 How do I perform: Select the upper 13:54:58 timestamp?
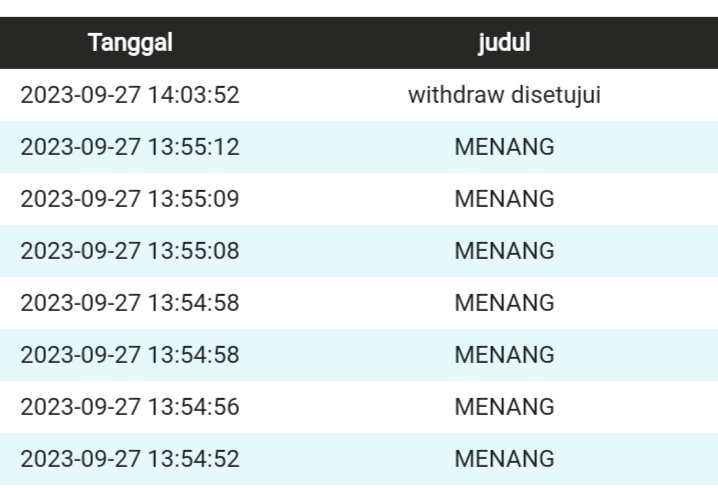(130, 303)
